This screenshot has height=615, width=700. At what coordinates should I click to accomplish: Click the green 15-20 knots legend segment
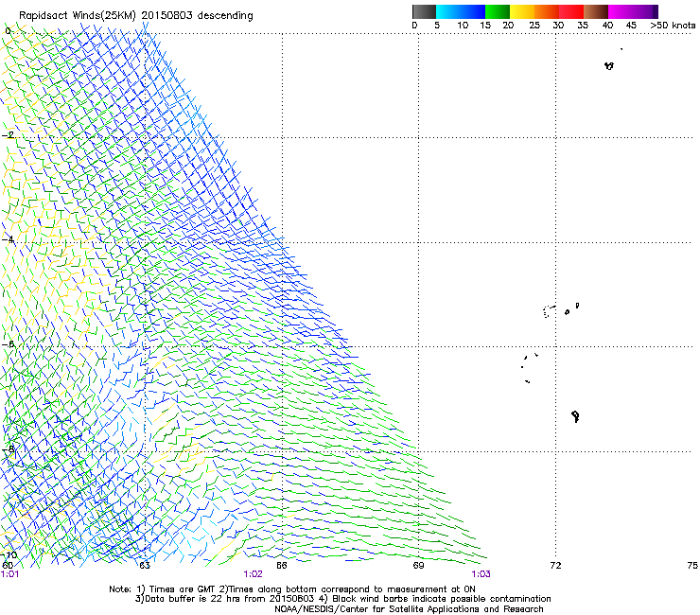coord(498,11)
